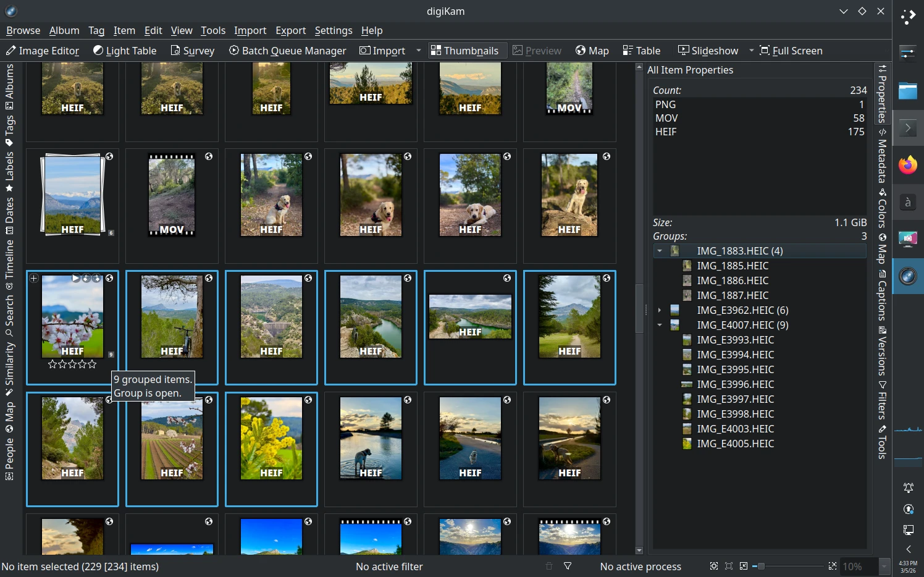Give the flower photo a five-star rating
The width and height of the screenshot is (924, 577).
(91, 364)
